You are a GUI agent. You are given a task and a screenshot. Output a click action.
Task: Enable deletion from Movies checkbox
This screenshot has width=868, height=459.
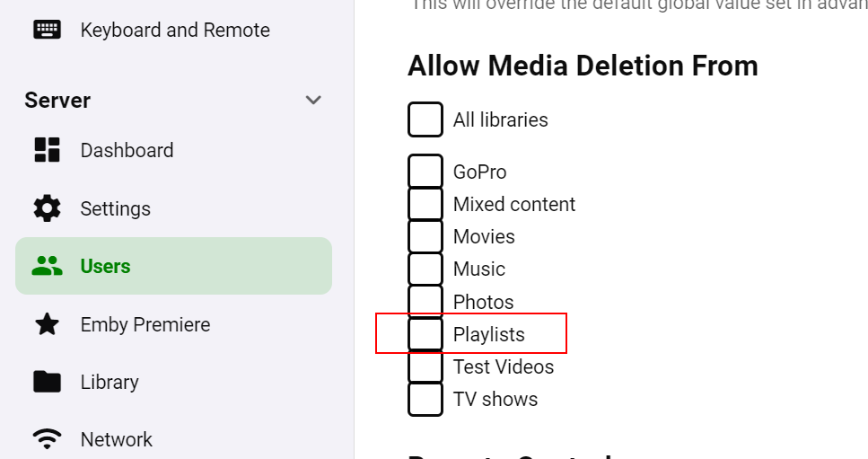(x=425, y=236)
